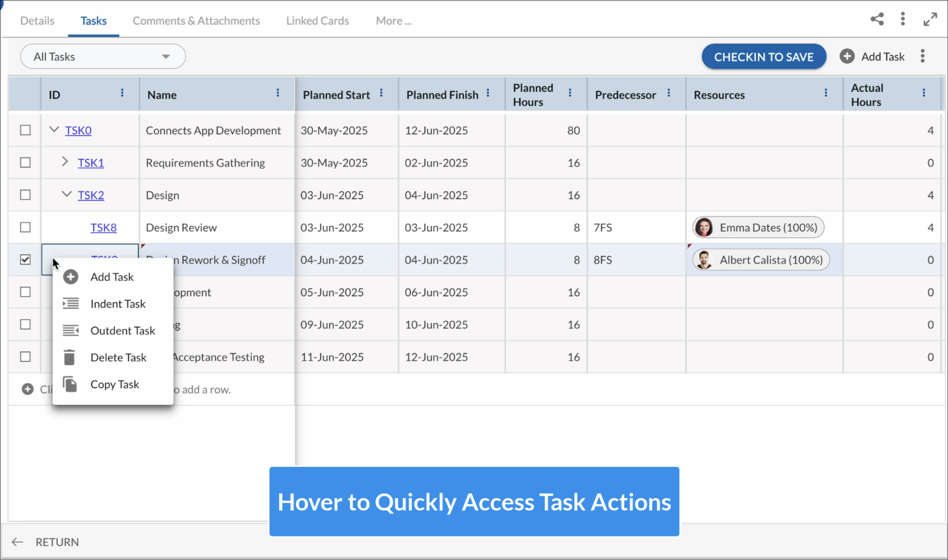The width and height of the screenshot is (948, 560).
Task: Open the All Tasks filter dropdown
Action: pyautogui.click(x=103, y=56)
